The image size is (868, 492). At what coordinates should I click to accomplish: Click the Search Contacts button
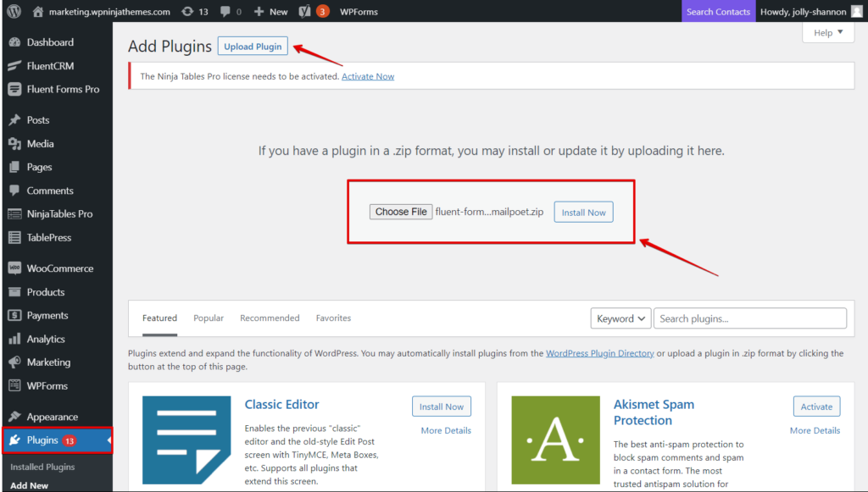coord(718,12)
